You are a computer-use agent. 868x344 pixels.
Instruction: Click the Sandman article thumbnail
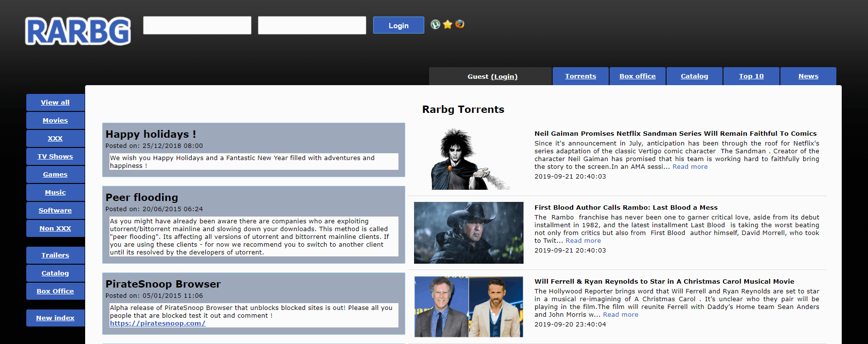click(x=469, y=159)
